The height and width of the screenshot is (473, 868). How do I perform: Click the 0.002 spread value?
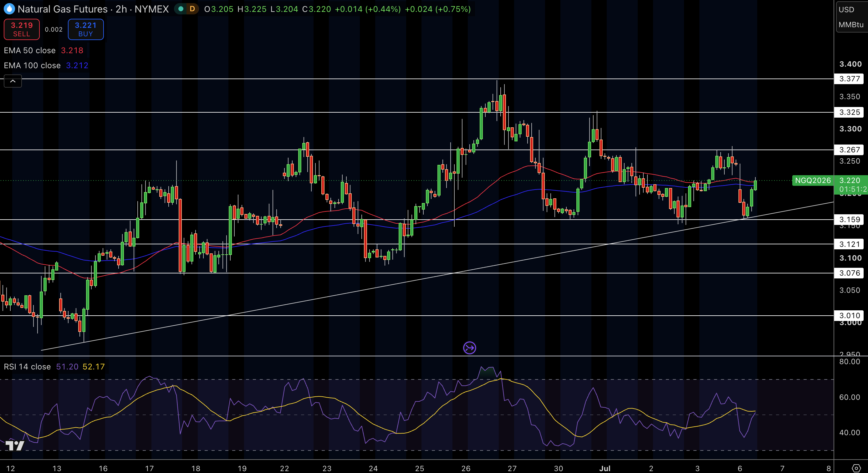pos(54,29)
